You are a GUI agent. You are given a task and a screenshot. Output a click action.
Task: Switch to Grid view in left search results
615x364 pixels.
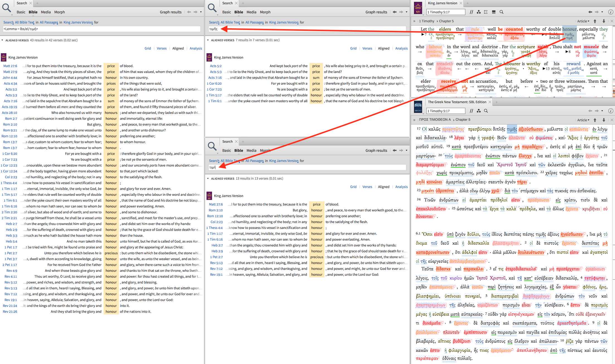(x=148, y=48)
